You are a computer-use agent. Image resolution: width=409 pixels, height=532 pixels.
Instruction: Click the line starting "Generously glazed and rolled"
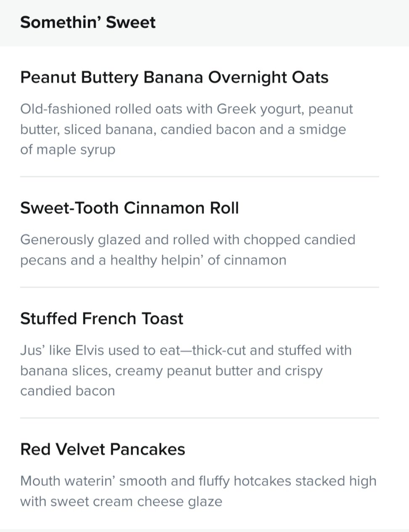(x=188, y=240)
